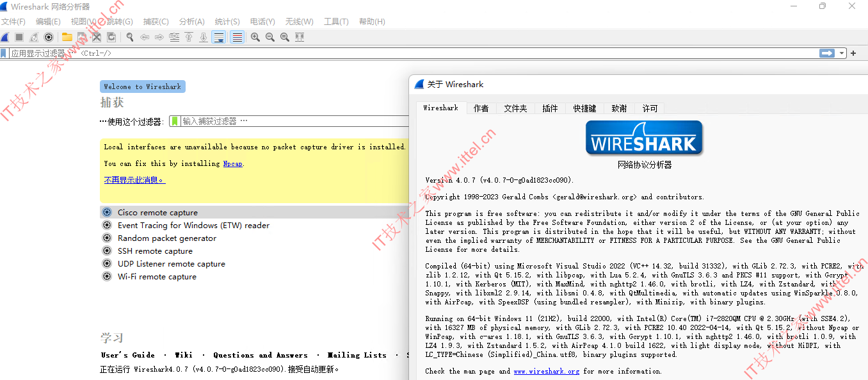Focus the display filter input field
The width and height of the screenshot is (868, 380).
(x=414, y=53)
